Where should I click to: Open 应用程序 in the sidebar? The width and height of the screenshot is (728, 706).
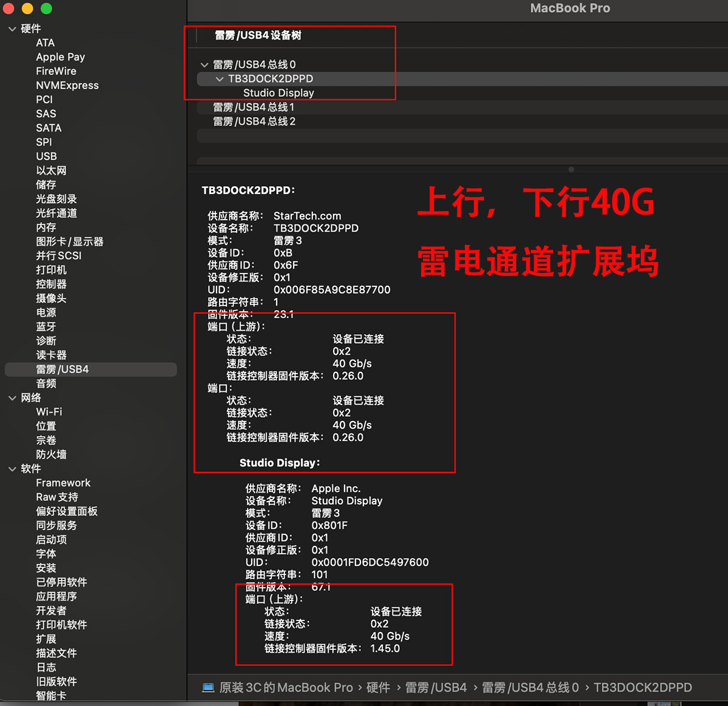click(x=56, y=596)
